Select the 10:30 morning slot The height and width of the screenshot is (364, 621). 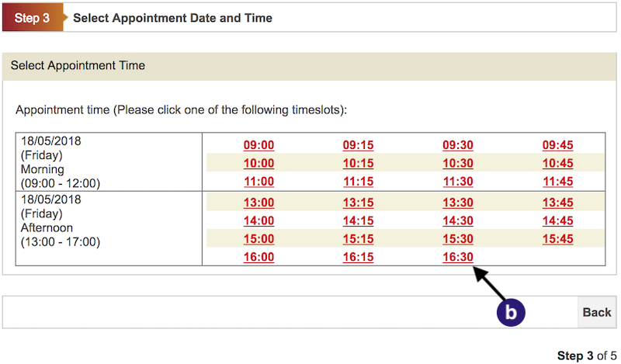tap(458, 163)
